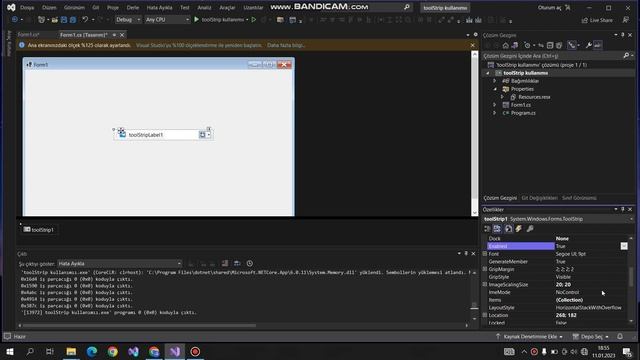
Task: Select toolStripLabel1 on the form designer
Action: (145, 135)
